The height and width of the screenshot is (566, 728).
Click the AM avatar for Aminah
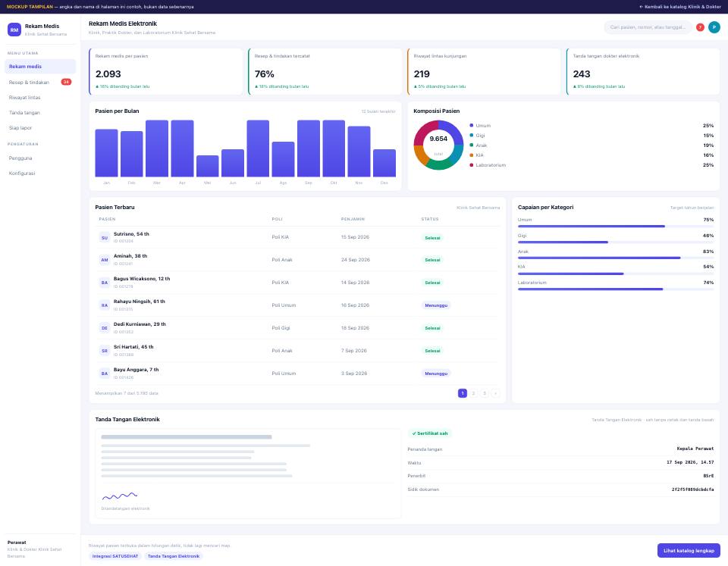point(105,260)
